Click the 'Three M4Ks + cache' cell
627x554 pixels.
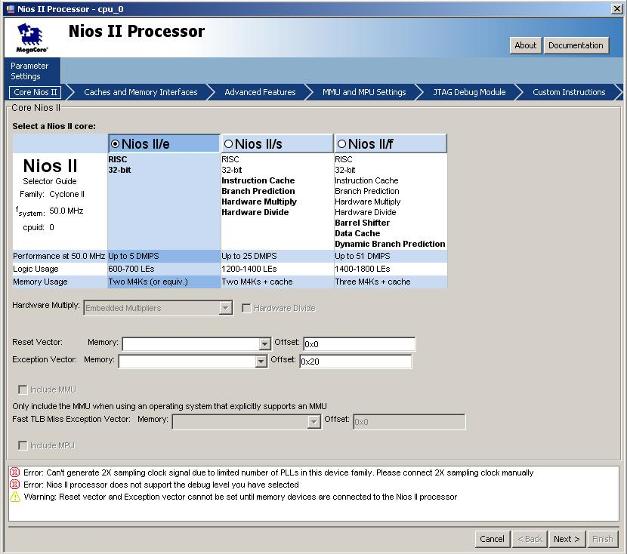click(x=391, y=282)
